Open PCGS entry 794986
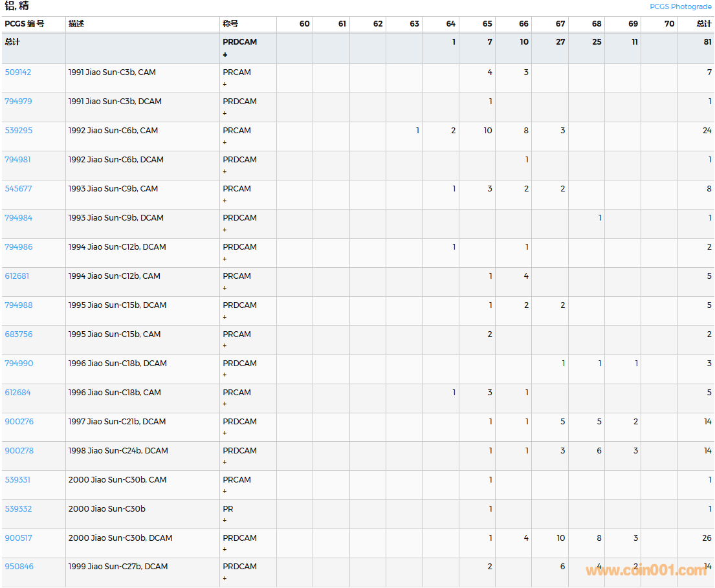The image size is (715, 588). (x=18, y=247)
